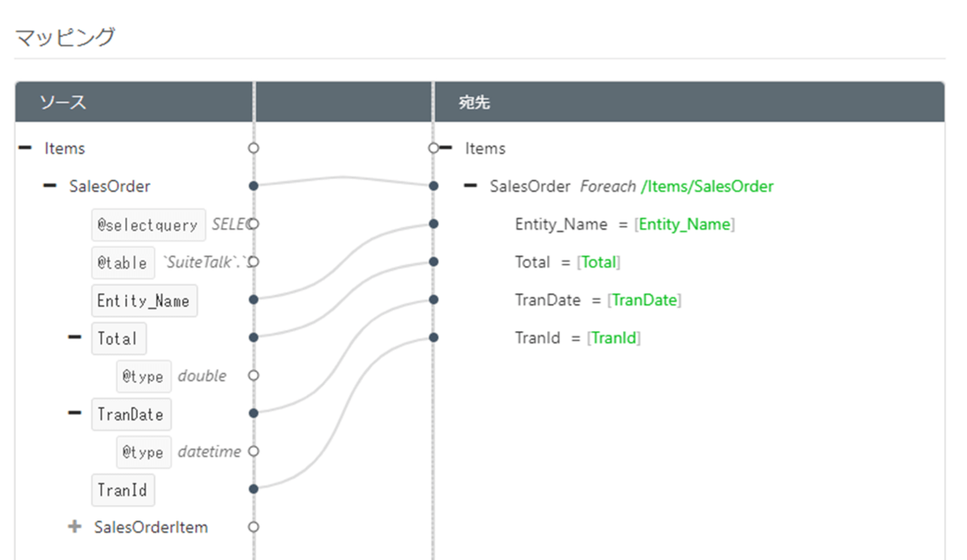967x560 pixels.
Task: Click empty connector dot beside SalesOrderItem
Action: (x=253, y=527)
